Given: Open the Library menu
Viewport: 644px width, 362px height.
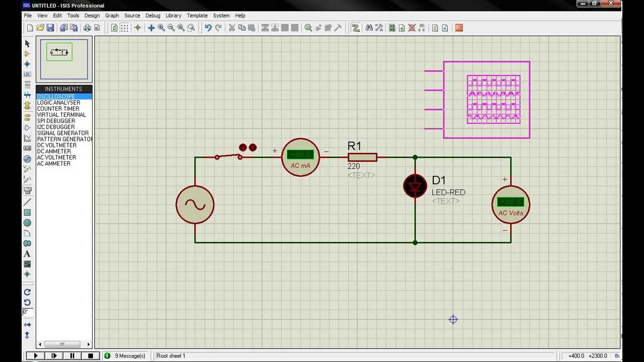Looking at the screenshot, I should [x=173, y=16].
